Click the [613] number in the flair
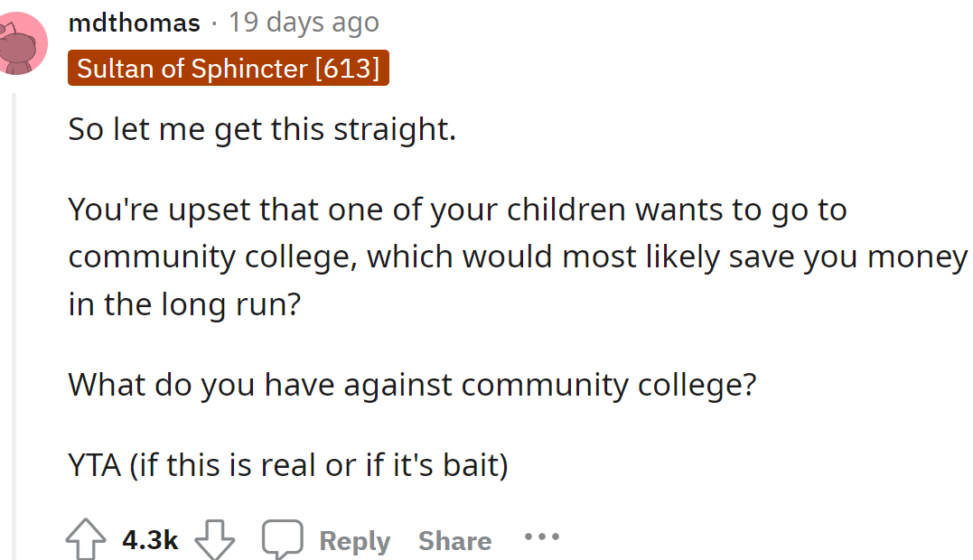This screenshot has height=560, width=973. pyautogui.click(x=347, y=68)
